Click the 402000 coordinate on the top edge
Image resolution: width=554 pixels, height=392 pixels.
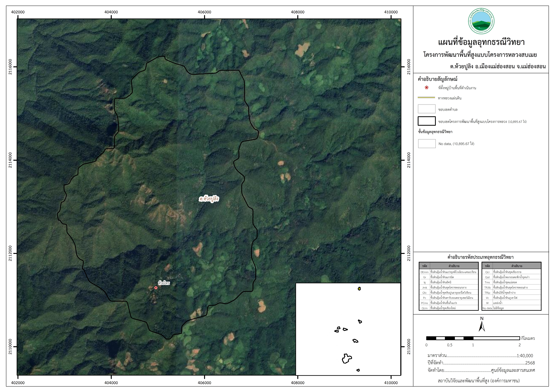click(18, 12)
